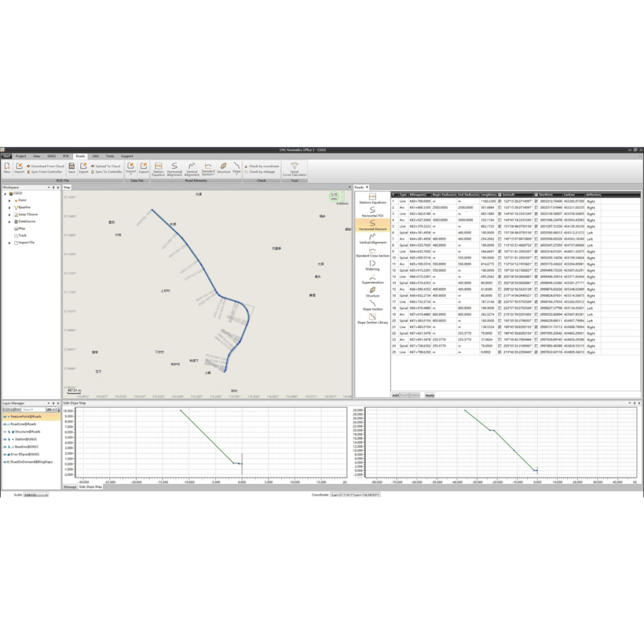Screen dimensions: 644x644
Task: Expand the Baseline tree node
Action: tap(9, 207)
